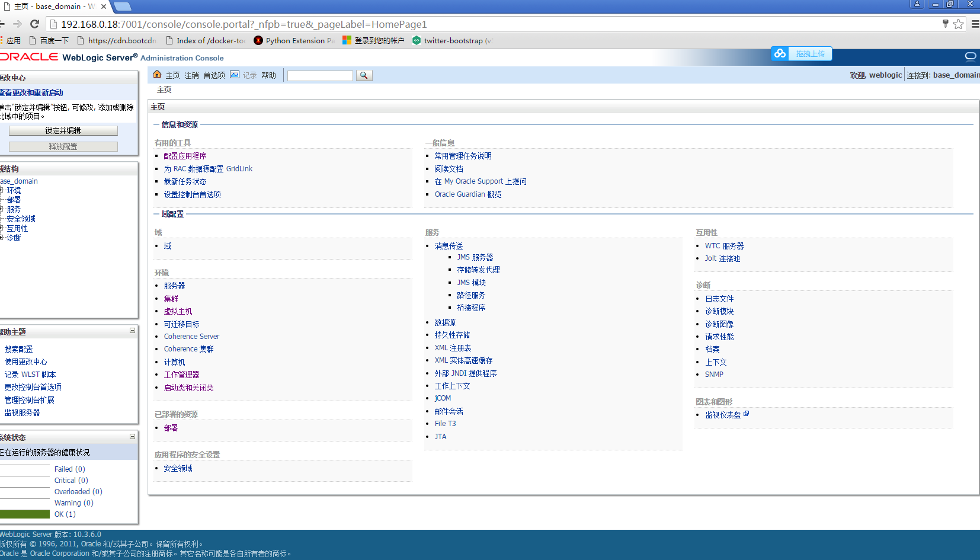Click the 主页 home icon

[x=157, y=75]
